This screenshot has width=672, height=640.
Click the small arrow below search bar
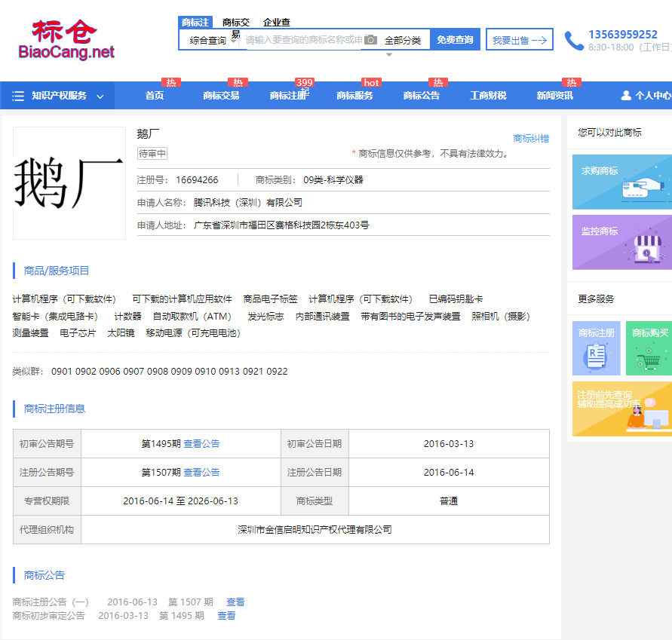(388, 55)
